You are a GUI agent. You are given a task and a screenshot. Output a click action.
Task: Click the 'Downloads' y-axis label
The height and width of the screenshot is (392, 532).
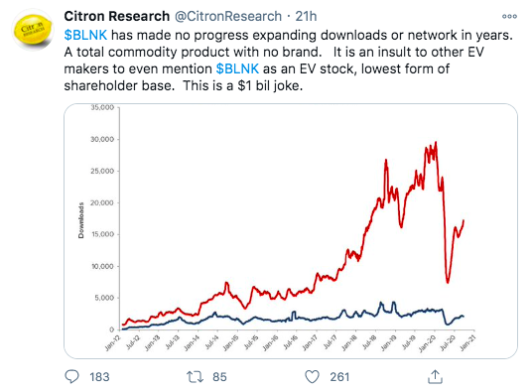point(80,220)
